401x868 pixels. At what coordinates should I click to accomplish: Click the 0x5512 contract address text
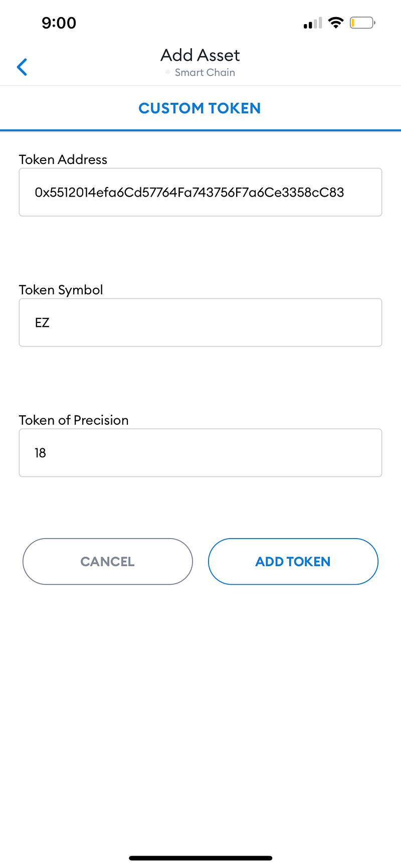pyautogui.click(x=189, y=193)
